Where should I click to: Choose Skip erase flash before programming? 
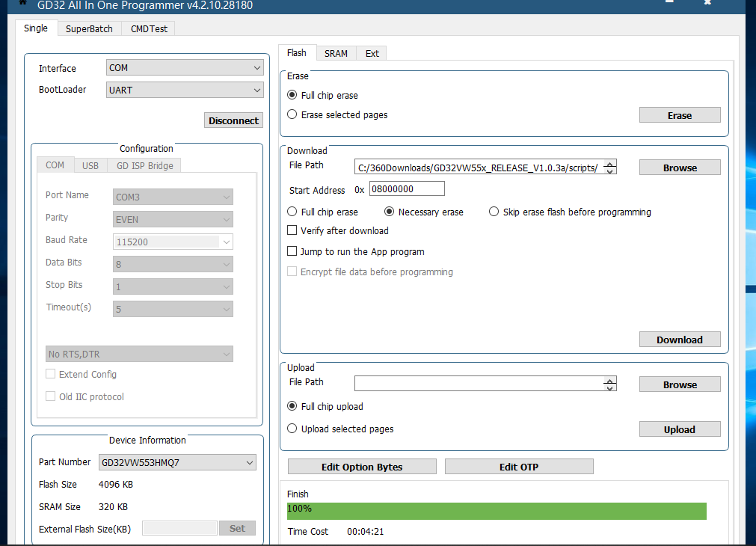coord(494,212)
